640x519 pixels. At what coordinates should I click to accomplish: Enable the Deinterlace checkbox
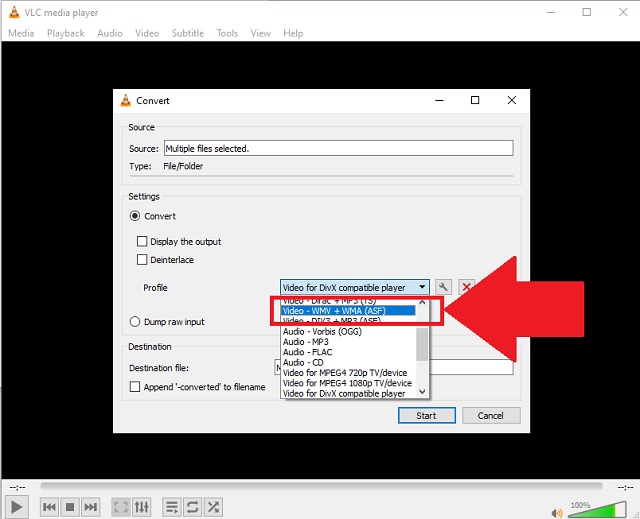pos(142,260)
